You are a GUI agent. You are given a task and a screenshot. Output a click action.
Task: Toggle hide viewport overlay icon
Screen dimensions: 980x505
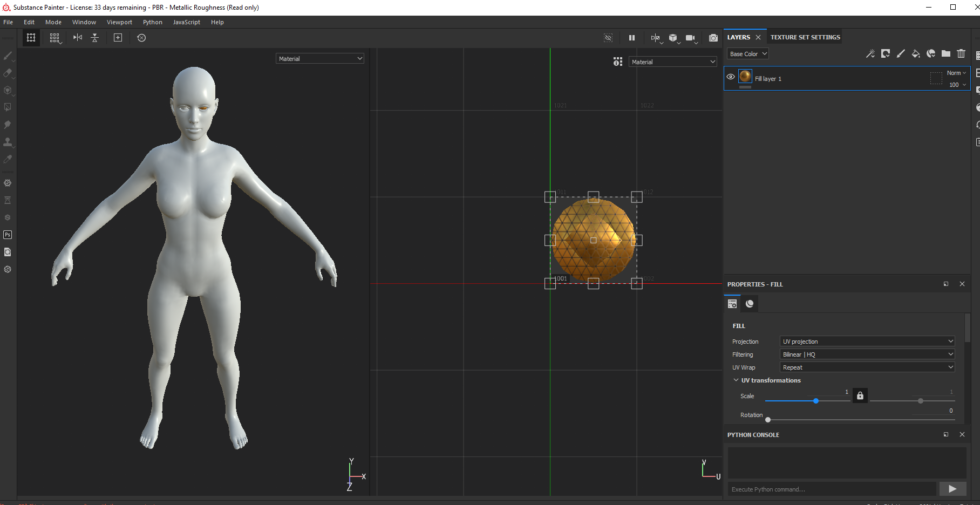tap(608, 38)
